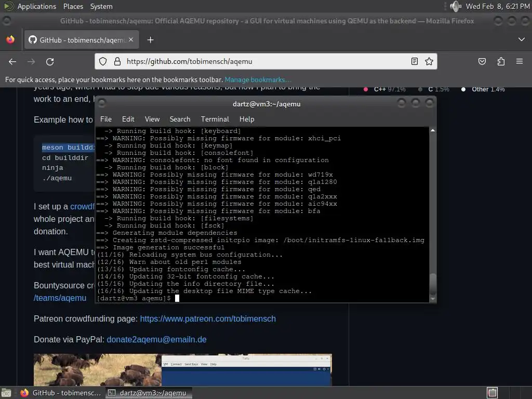This screenshot has height=399, width=532.
Task: Open the Firefox View icon
Action: pyautogui.click(x=10, y=39)
